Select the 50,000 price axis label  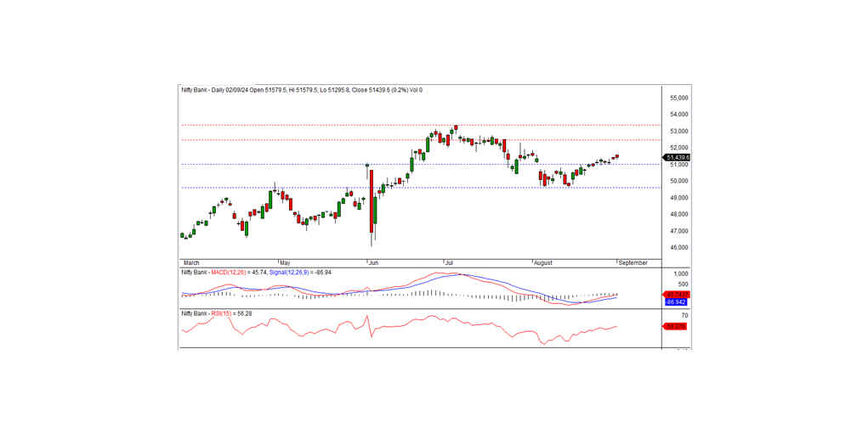pos(678,181)
